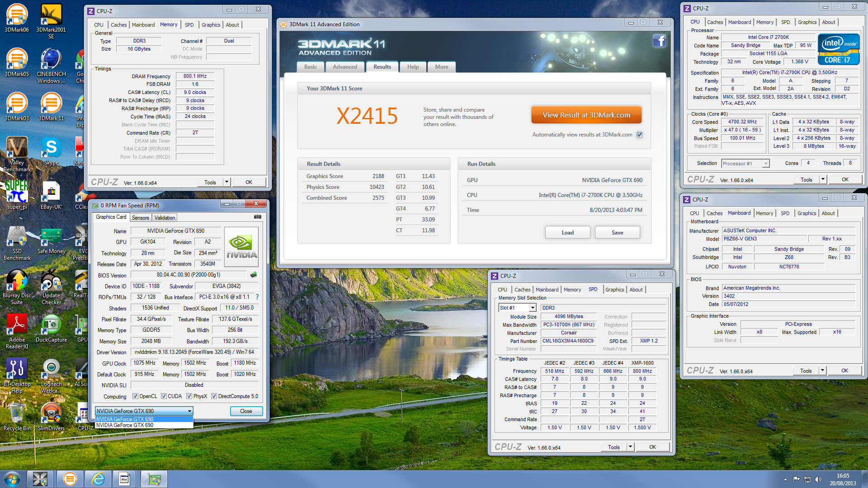The image size is (868, 488).
Task: Uncheck Automatically view results at 3DMark.com
Action: pos(639,135)
